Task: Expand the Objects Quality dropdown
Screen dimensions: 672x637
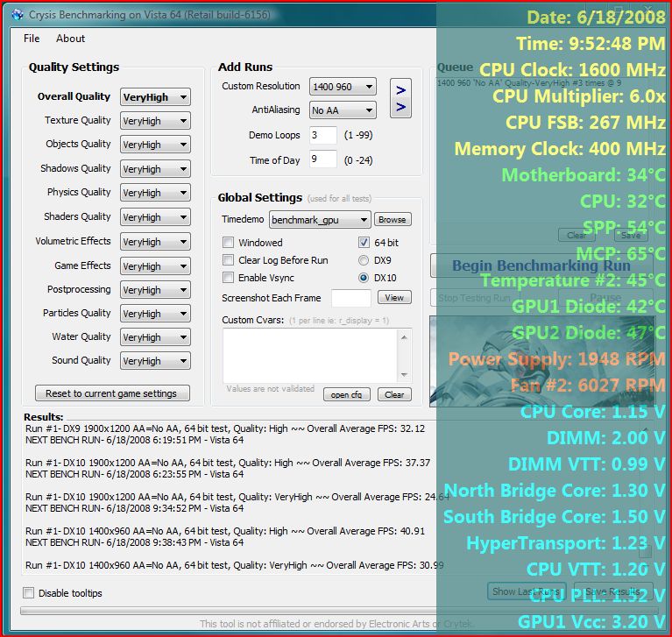Action: pyautogui.click(x=155, y=145)
